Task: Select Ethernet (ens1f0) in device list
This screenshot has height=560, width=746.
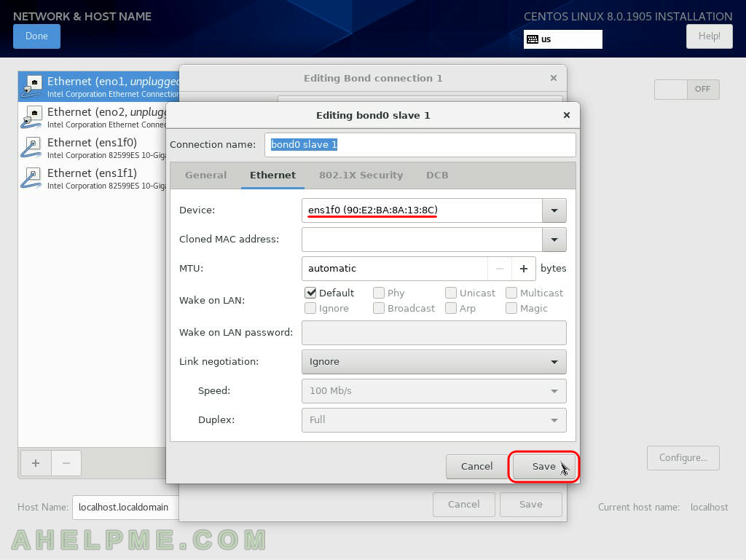Action: click(93, 147)
